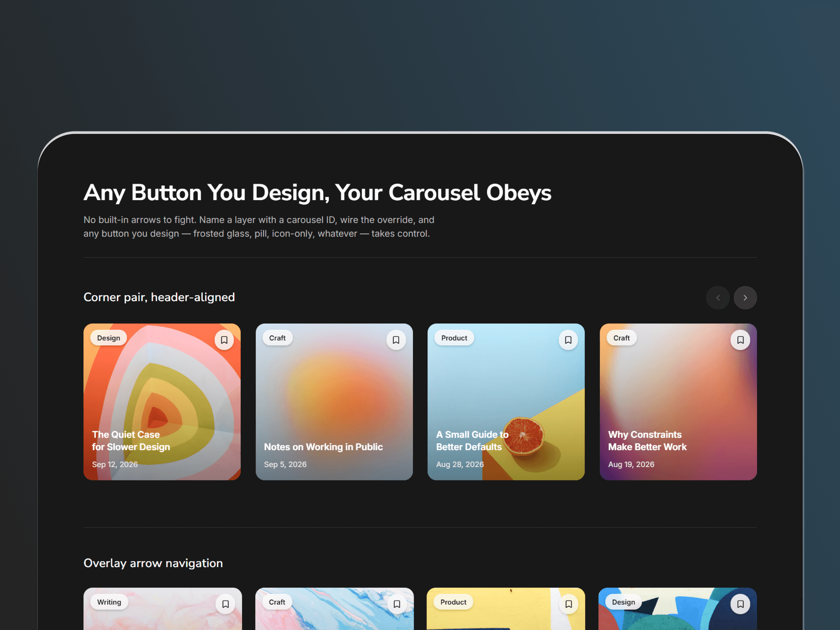Select the Design tag in overlay carousel
840x630 pixels.
point(623,602)
